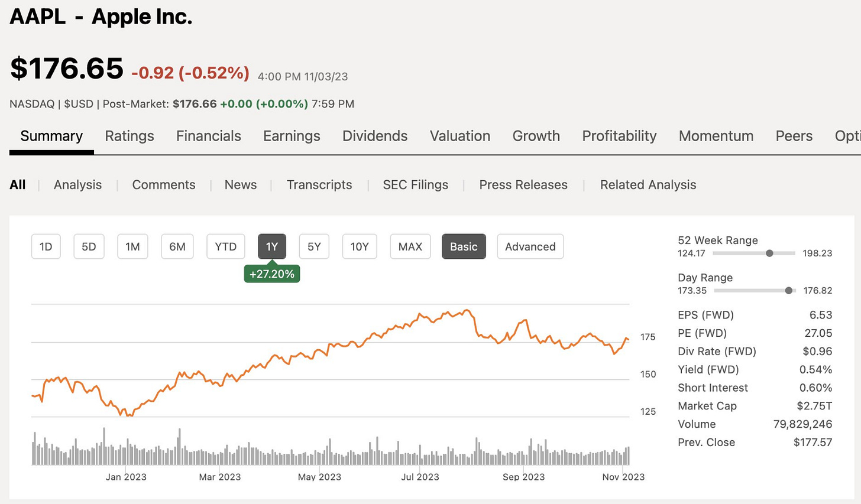Set chart range to 5Y
Image resolution: width=861 pixels, height=504 pixels.
point(314,246)
